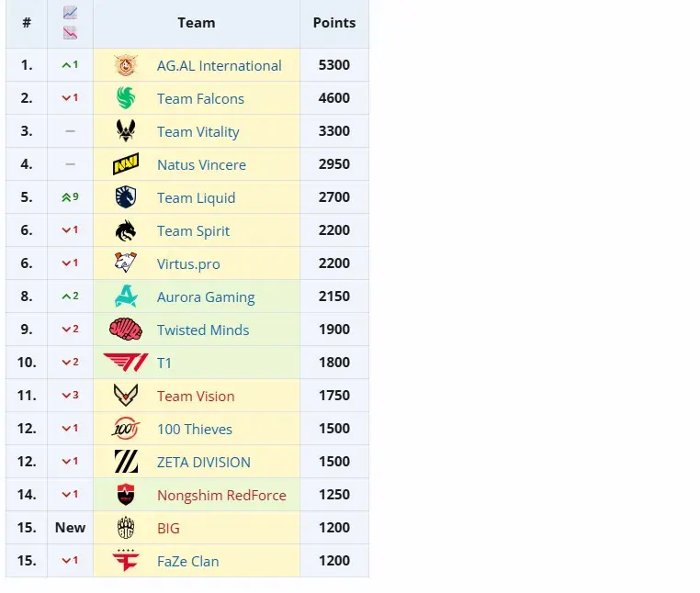Click the 1800 points cell
Screen dimensions: 700x593
334,363
